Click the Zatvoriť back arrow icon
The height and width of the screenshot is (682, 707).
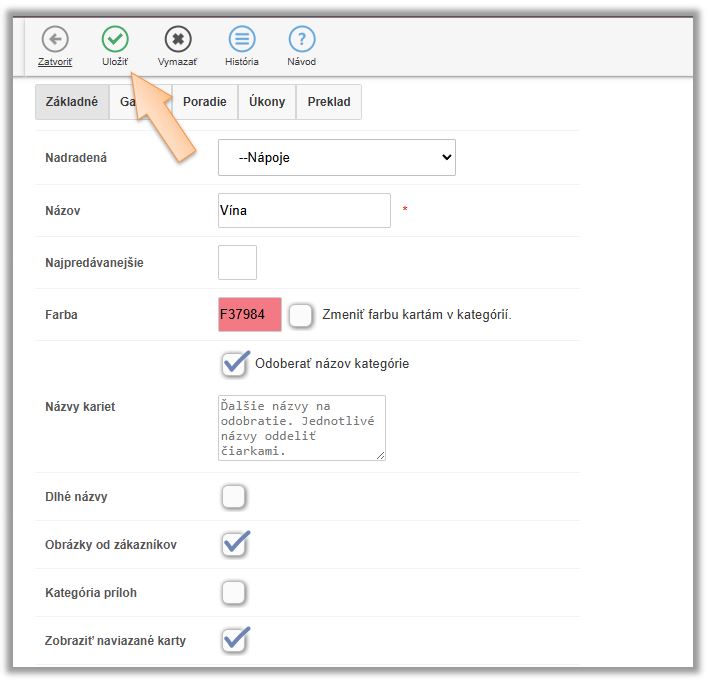[55, 40]
